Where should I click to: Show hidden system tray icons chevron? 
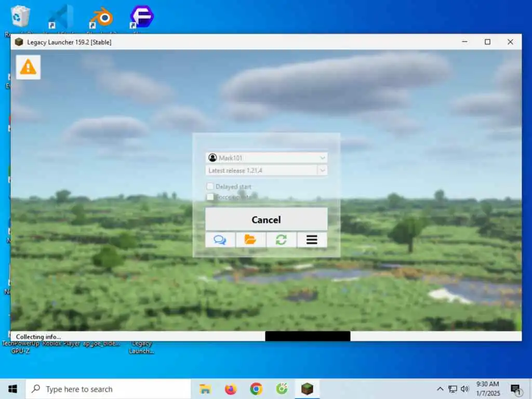click(x=440, y=389)
